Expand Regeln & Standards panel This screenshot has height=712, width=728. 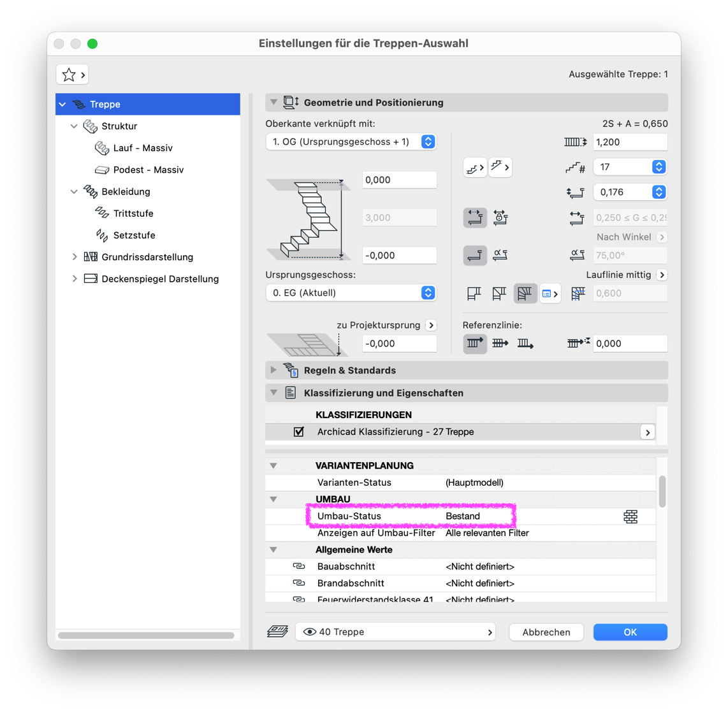pyautogui.click(x=273, y=370)
